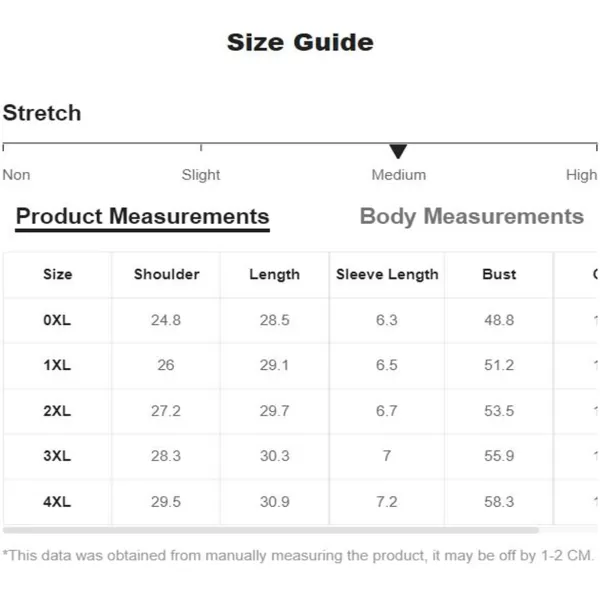This screenshot has width=600, height=600.
Task: Click the Slight stretch label
Action: click(201, 175)
